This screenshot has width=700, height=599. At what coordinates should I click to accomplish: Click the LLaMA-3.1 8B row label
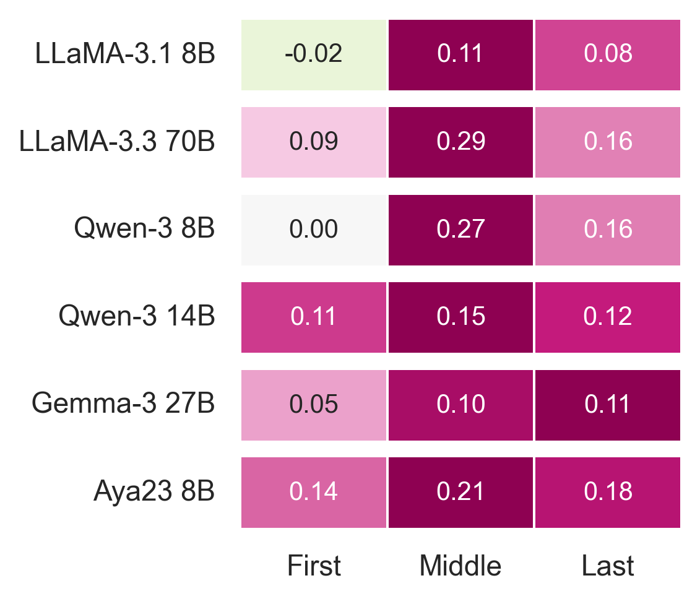pyautogui.click(x=125, y=54)
